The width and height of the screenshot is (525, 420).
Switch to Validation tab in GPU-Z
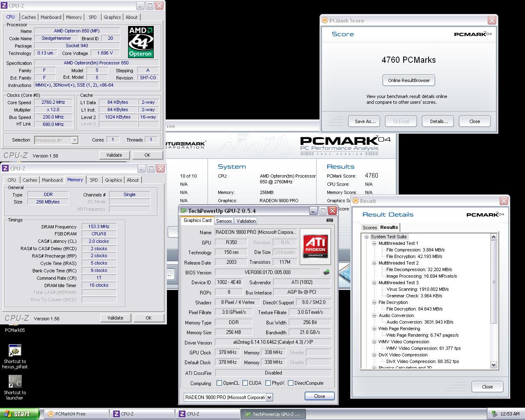[246, 221]
